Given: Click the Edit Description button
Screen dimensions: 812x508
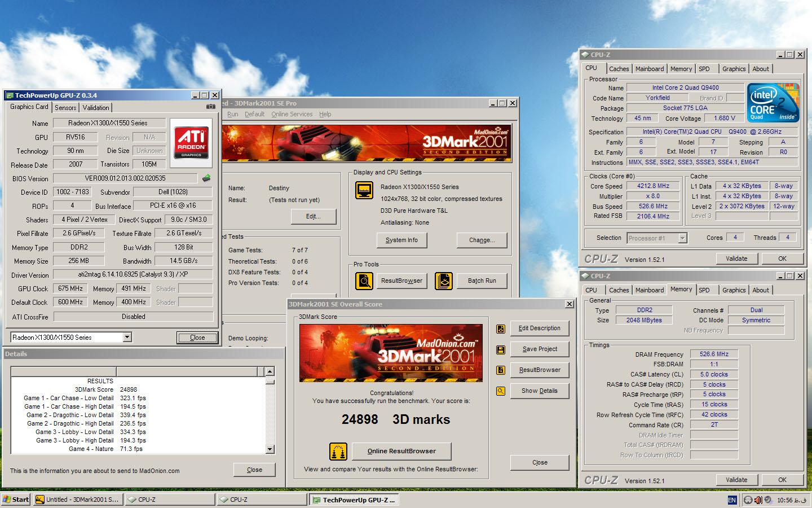Looking at the screenshot, I should pyautogui.click(x=540, y=329).
